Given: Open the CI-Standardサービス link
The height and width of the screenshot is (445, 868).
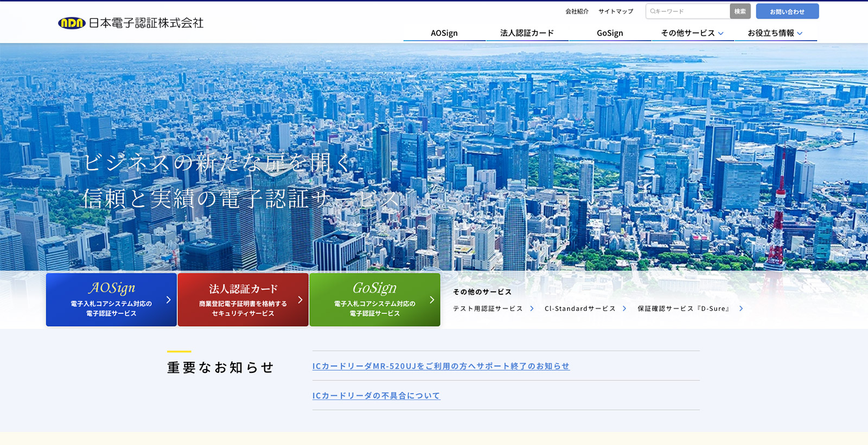Looking at the screenshot, I should point(580,308).
